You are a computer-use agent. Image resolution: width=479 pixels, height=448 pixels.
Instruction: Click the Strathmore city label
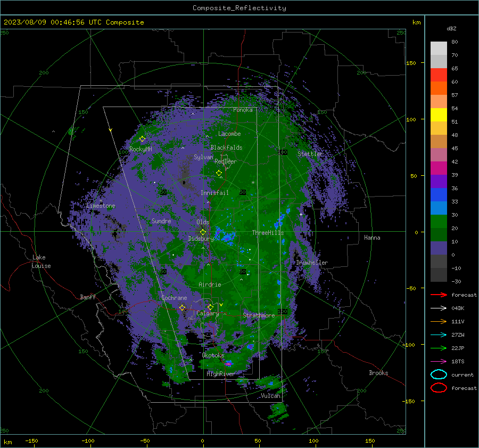(259, 315)
